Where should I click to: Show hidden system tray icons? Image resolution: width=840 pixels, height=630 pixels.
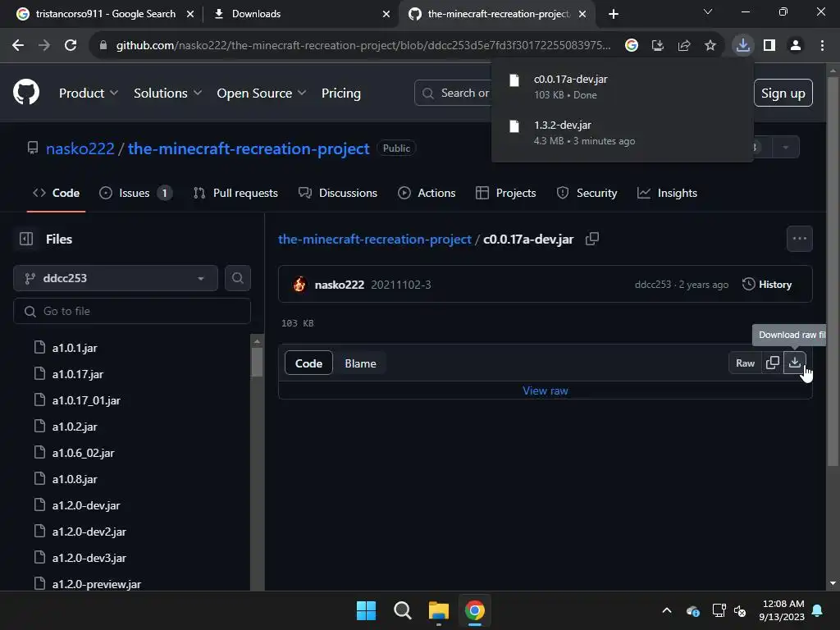click(667, 610)
